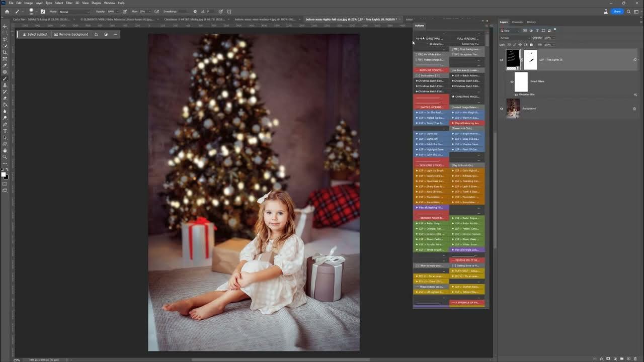
Task: Click the Share button
Action: point(617,11)
